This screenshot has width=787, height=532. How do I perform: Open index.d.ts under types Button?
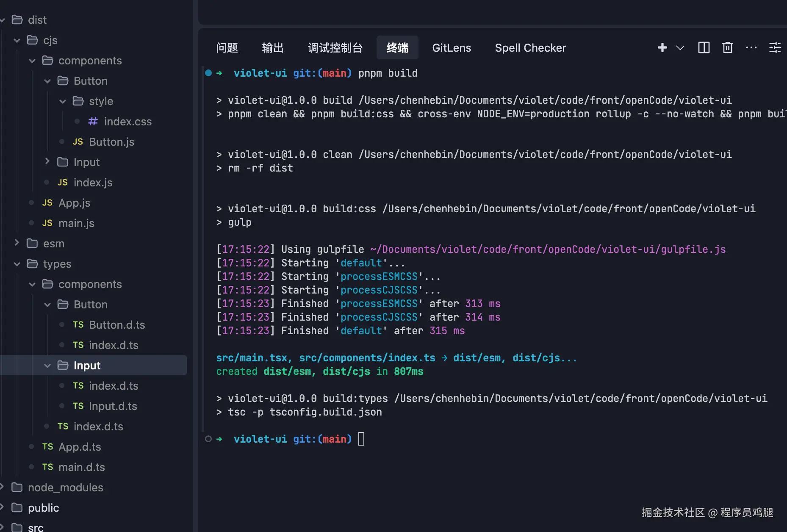pyautogui.click(x=114, y=345)
